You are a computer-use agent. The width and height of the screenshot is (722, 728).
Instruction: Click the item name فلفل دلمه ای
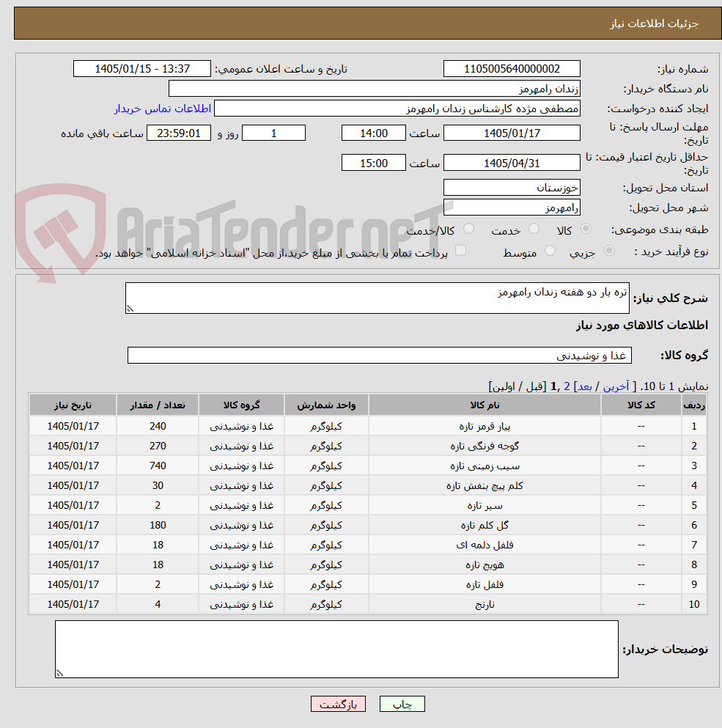[x=485, y=545]
